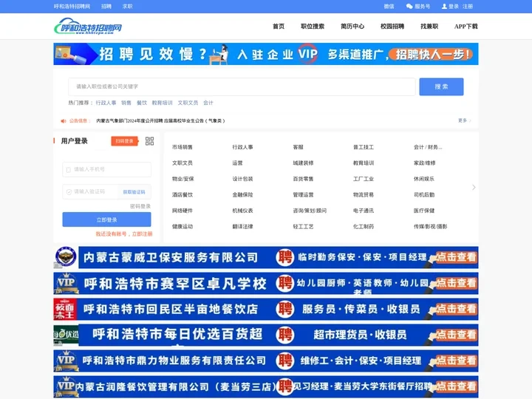The height and width of the screenshot is (399, 532).
Task: Open 半亩地餐饮店 company logo
Action: point(66,309)
